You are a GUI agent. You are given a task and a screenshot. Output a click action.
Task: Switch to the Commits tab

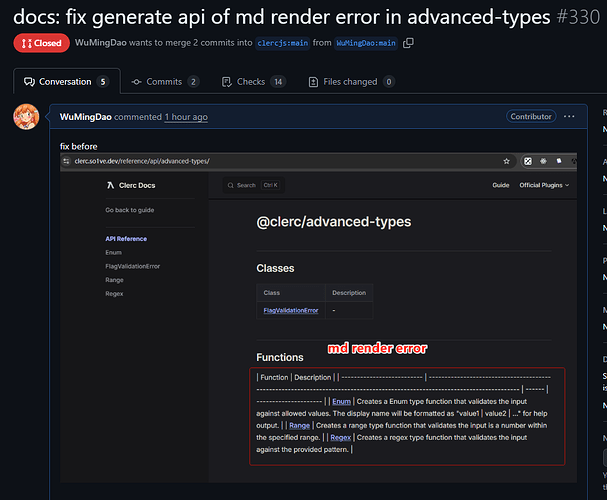165,82
